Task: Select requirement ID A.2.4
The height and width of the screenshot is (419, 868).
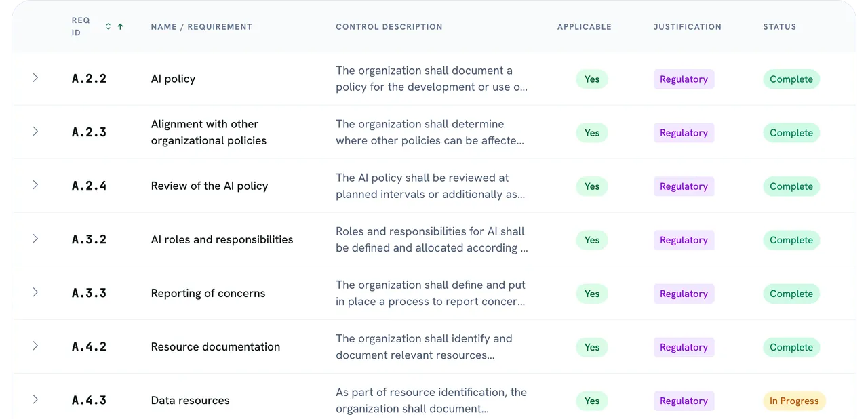Action: 90,186
